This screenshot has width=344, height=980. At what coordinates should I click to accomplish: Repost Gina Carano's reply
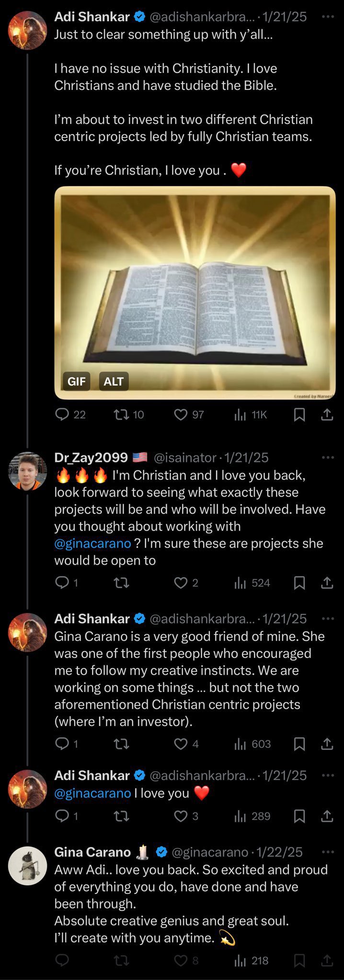(x=122, y=960)
